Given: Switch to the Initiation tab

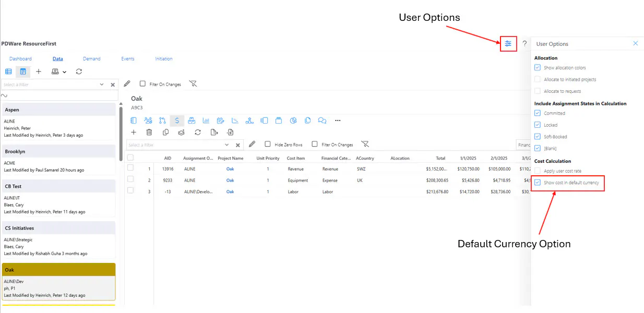Looking at the screenshot, I should (x=164, y=59).
